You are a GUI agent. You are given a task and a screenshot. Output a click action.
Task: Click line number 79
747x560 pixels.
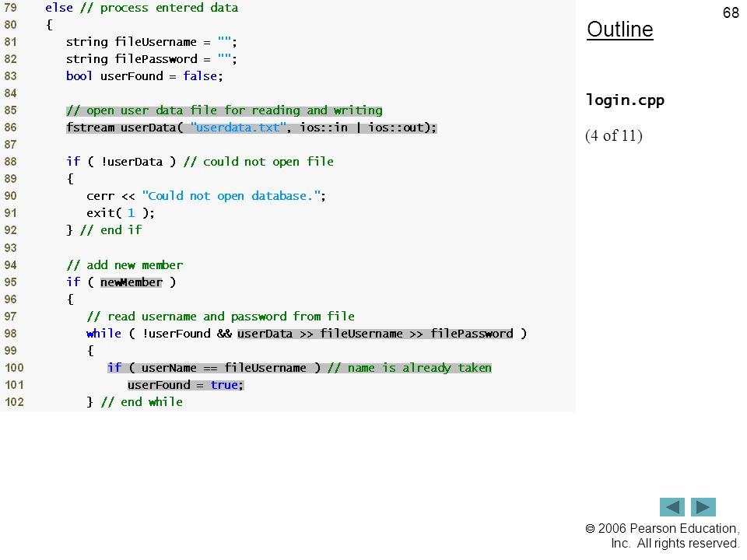pos(10,8)
